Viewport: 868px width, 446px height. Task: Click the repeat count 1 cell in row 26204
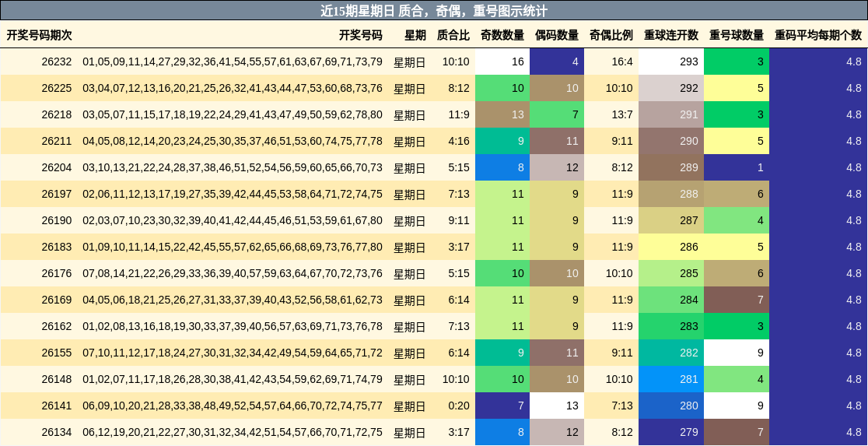coord(737,167)
